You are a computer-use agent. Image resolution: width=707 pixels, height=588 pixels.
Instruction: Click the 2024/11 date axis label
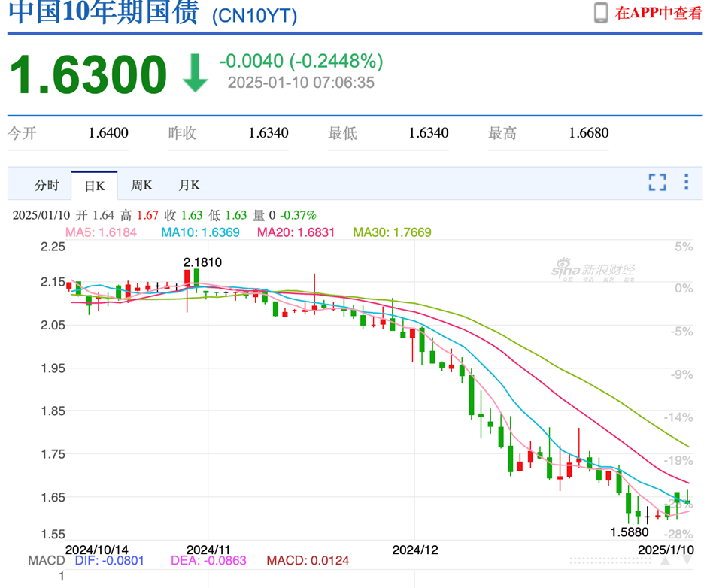pos(208,550)
